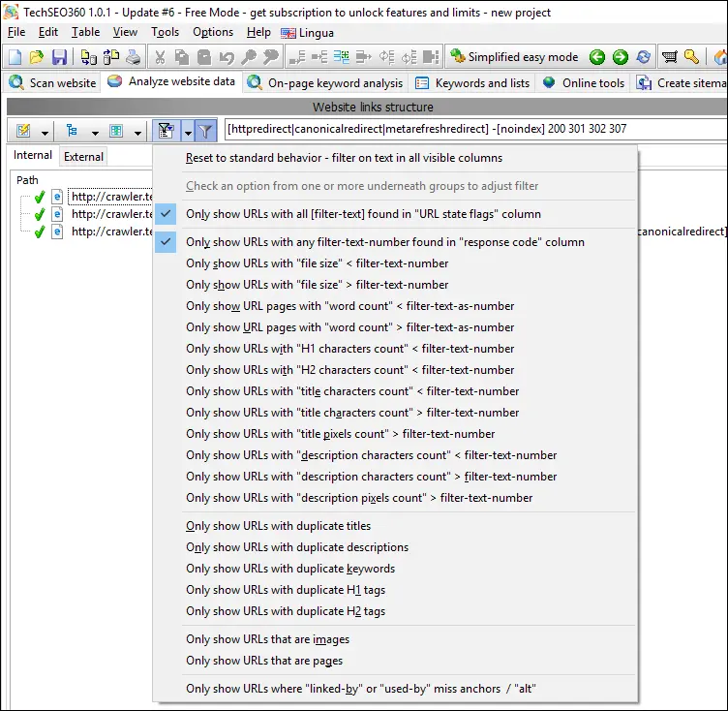Select "Only show URLs with duplicate titles"
This screenshot has height=711, width=728.
[278, 526]
